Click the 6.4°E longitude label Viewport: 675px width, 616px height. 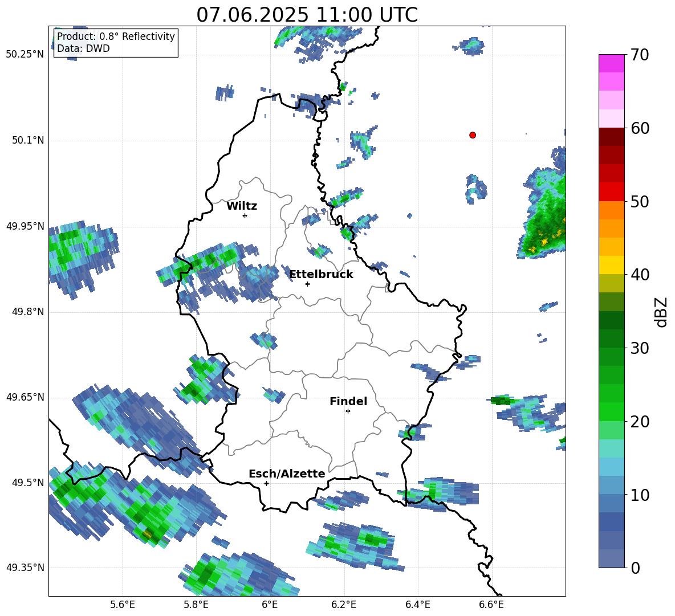tap(417, 605)
